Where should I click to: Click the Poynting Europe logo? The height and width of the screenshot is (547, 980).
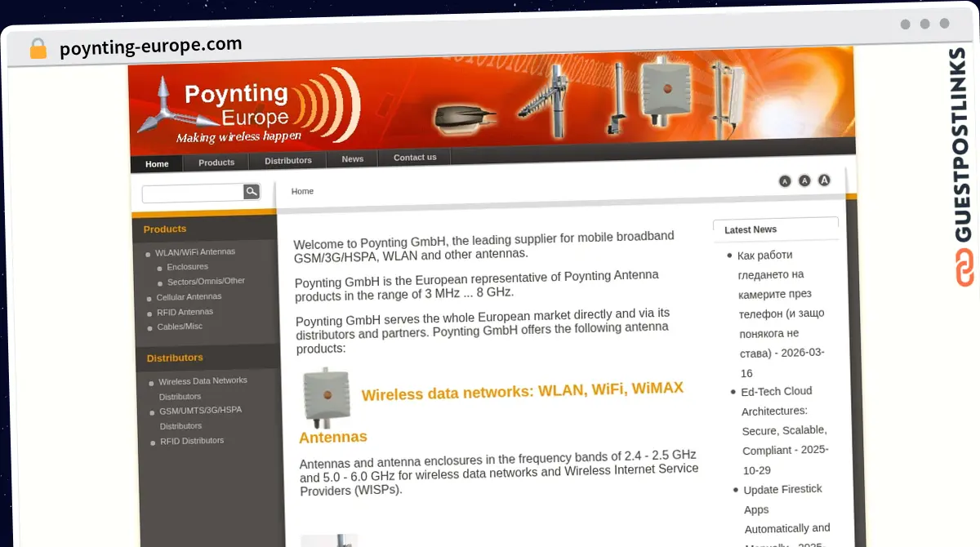(x=249, y=106)
